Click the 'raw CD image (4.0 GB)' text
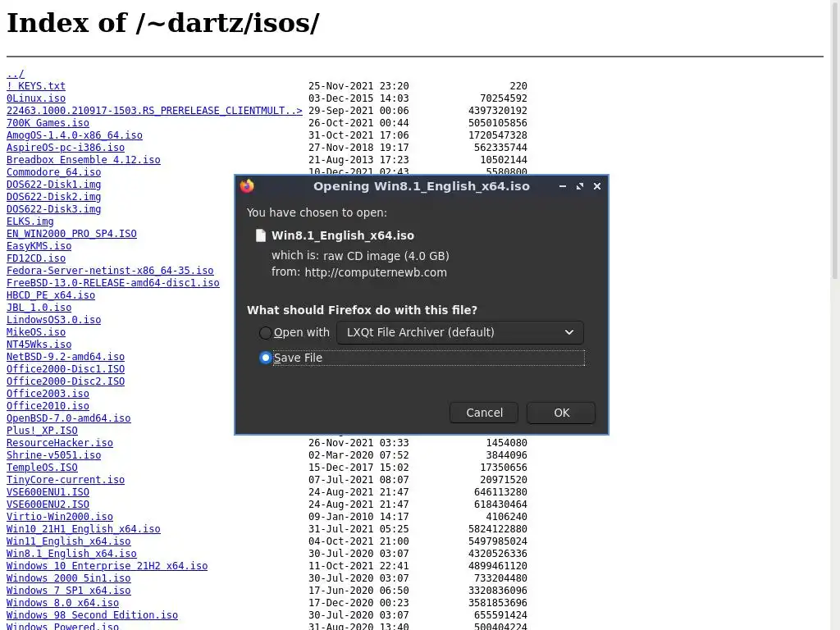The height and width of the screenshot is (630, 840). pos(386,256)
